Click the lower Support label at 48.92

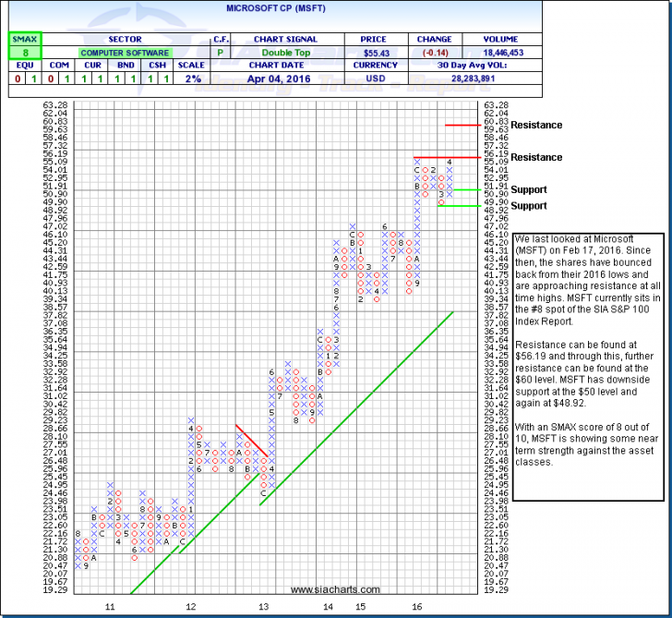(528, 206)
